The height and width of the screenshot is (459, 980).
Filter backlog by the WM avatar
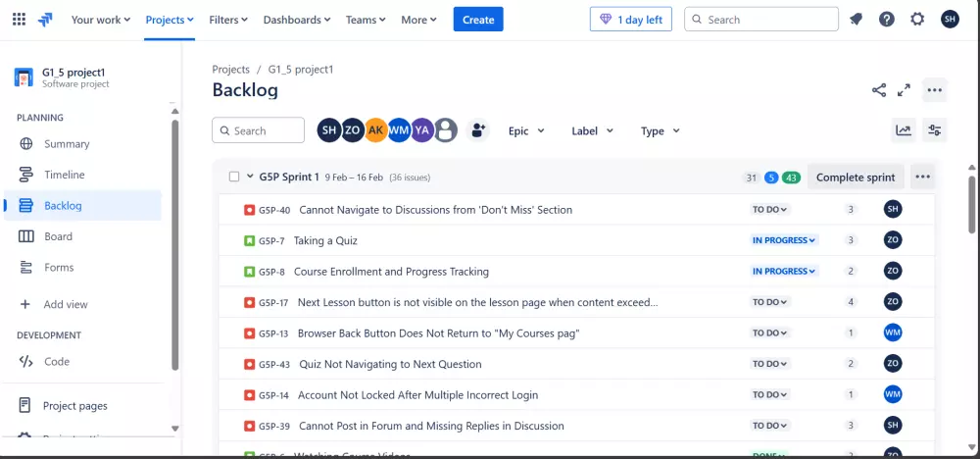click(x=399, y=130)
